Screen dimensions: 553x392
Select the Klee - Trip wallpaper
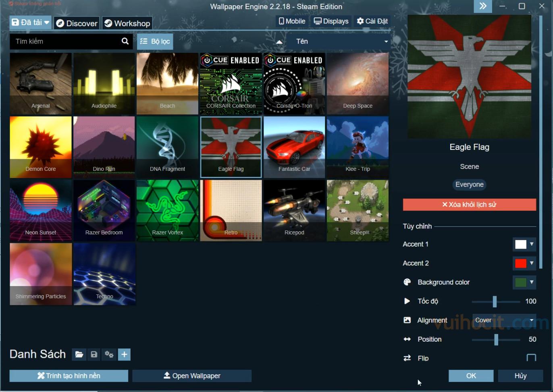pyautogui.click(x=358, y=147)
